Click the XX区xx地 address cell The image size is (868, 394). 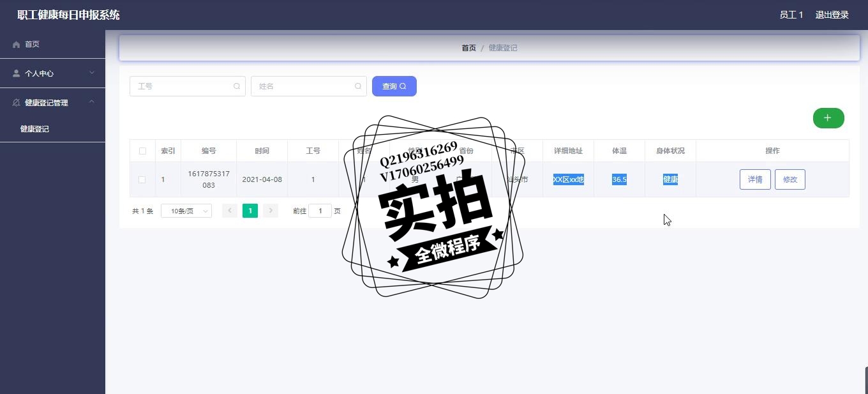pyautogui.click(x=568, y=179)
